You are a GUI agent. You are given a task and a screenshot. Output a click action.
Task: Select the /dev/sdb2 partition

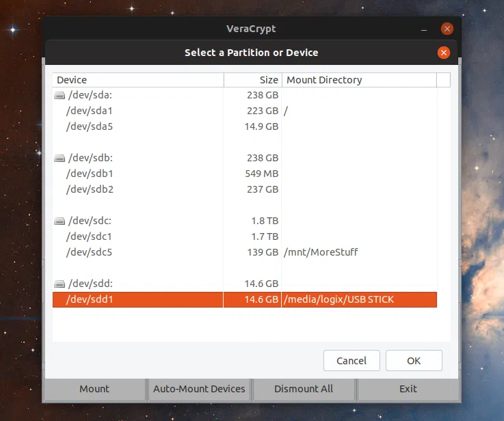pyautogui.click(x=245, y=189)
